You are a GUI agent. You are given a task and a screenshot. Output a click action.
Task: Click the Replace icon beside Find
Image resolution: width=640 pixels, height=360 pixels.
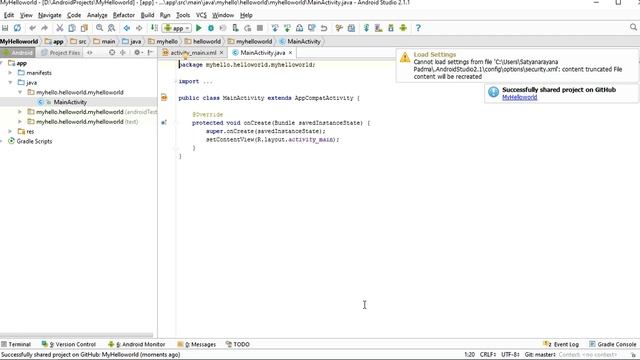pyautogui.click(x=111, y=28)
